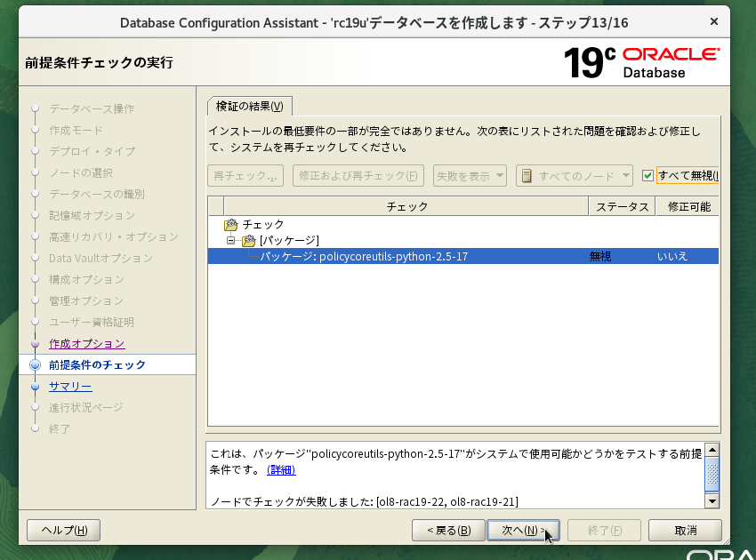Open the 失敗を表示 dropdown
Image resolution: width=756 pixels, height=560 pixels.
pos(470,176)
